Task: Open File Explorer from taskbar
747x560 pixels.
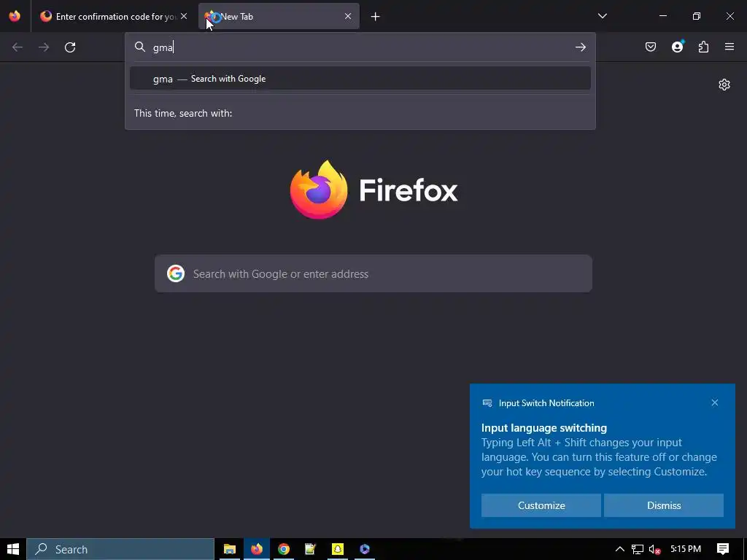Action: (x=230, y=549)
